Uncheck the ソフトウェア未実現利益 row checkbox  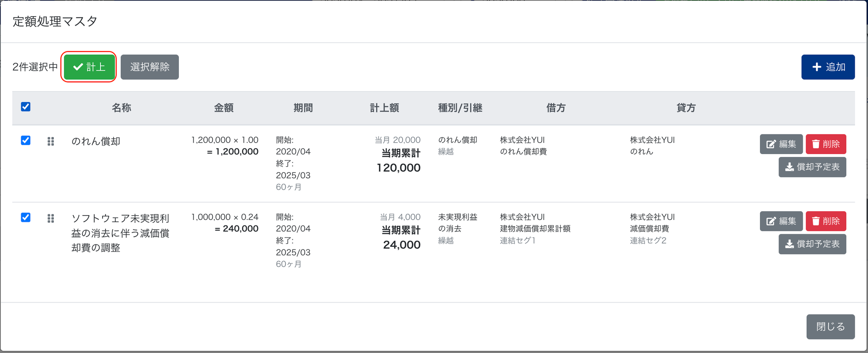coord(26,218)
